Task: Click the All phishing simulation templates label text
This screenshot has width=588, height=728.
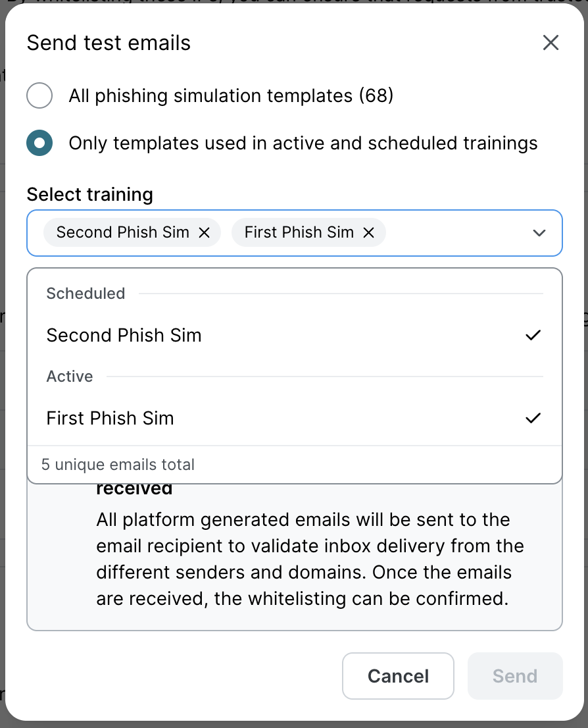Action: pyautogui.click(x=231, y=96)
